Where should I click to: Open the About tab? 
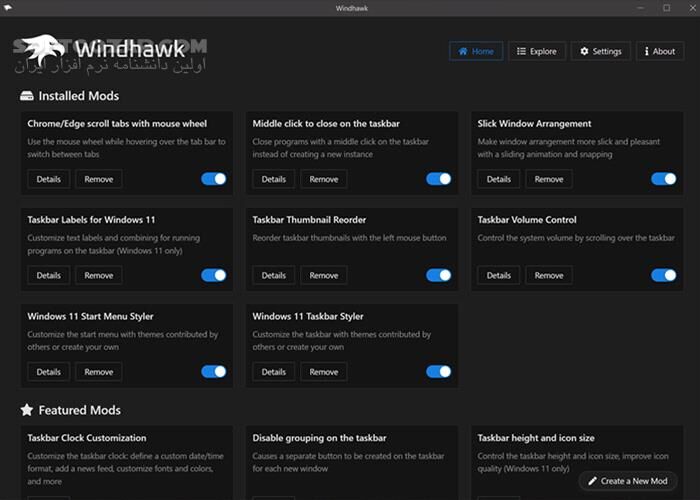coord(660,51)
